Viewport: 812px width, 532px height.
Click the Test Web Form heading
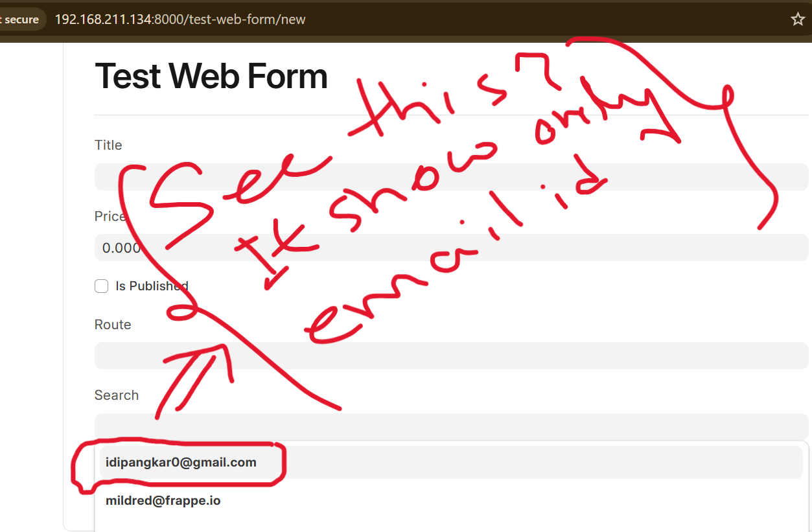coord(211,76)
